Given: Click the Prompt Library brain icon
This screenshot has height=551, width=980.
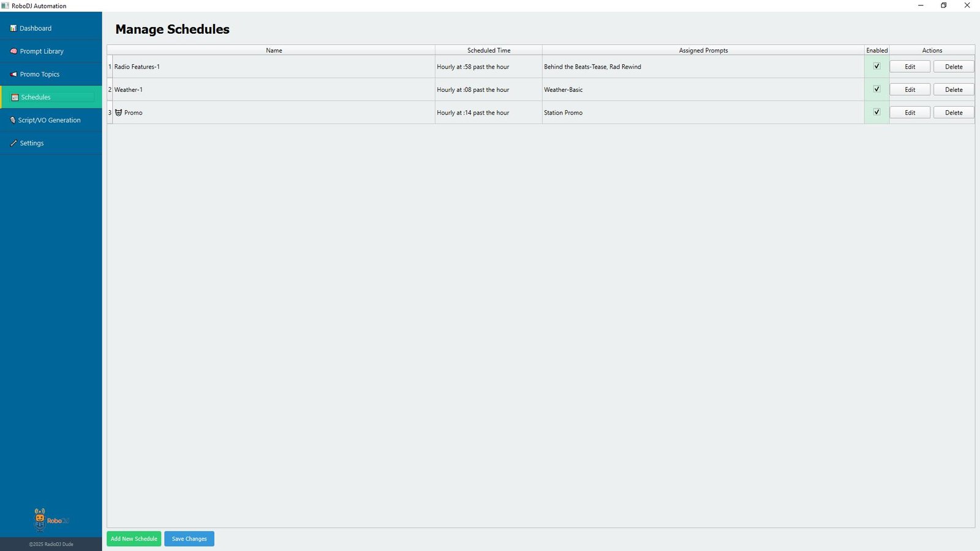Looking at the screenshot, I should point(13,51).
